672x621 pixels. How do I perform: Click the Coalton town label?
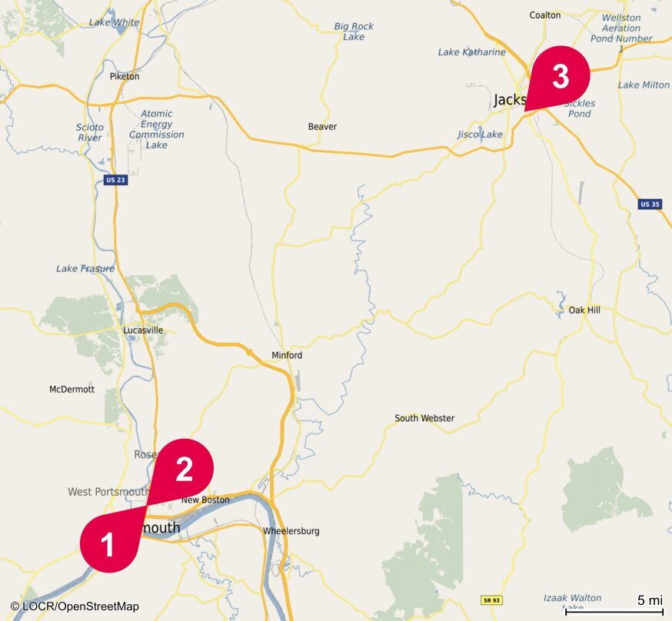pos(544,15)
